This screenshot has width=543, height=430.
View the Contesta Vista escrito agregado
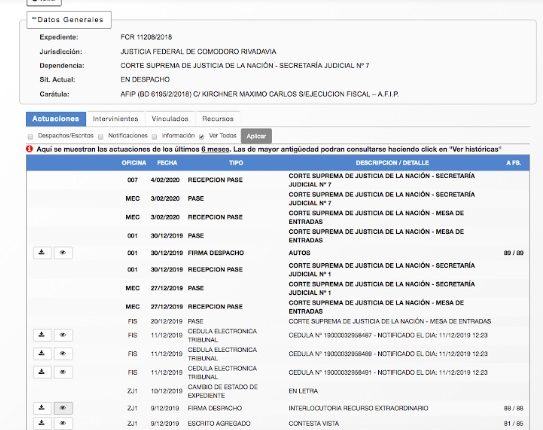click(63, 423)
